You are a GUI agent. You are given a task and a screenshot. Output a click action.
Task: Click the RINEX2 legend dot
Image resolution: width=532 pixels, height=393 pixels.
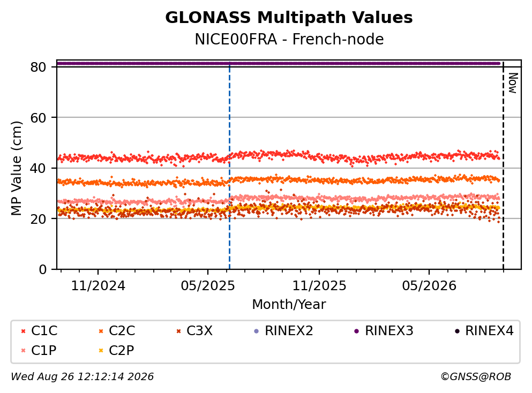pyautogui.click(x=257, y=331)
